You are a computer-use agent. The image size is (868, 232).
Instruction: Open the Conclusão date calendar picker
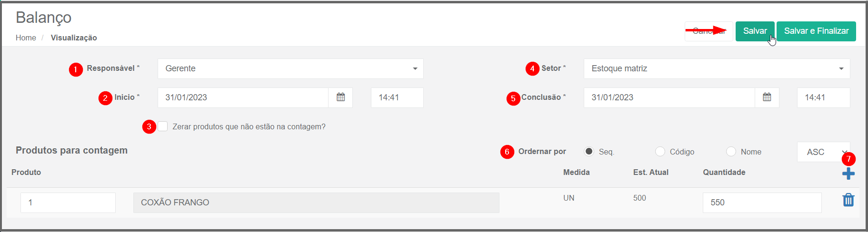pos(767,97)
